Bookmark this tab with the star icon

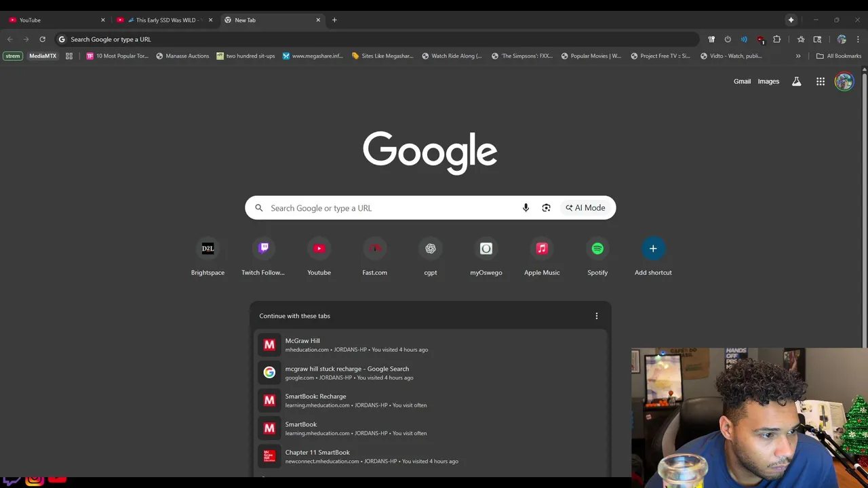pyautogui.click(x=801, y=39)
